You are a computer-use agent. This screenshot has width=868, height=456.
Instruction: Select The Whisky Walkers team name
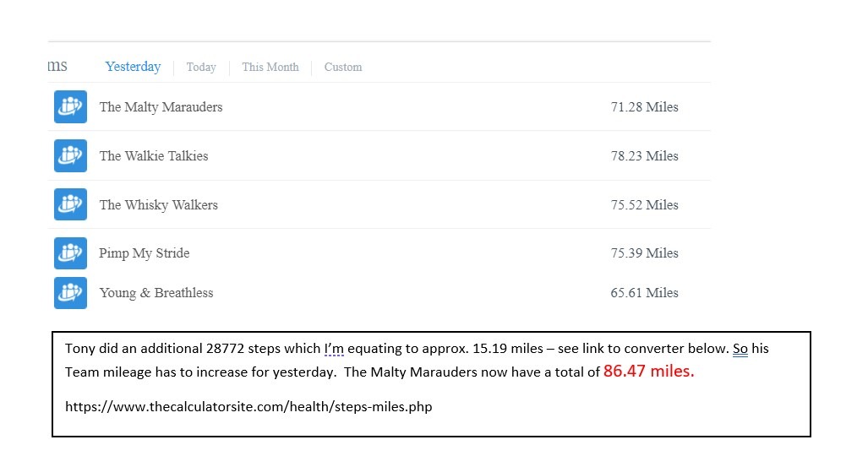[158, 204]
